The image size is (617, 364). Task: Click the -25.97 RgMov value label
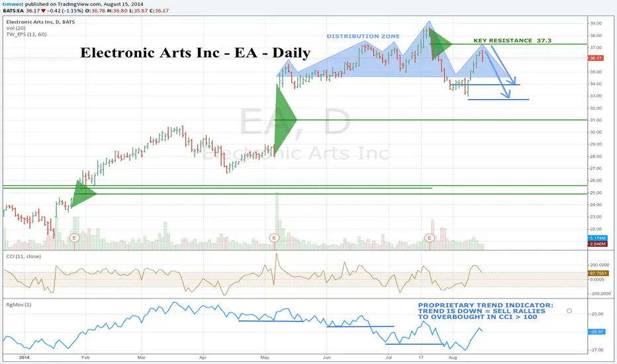(596, 332)
